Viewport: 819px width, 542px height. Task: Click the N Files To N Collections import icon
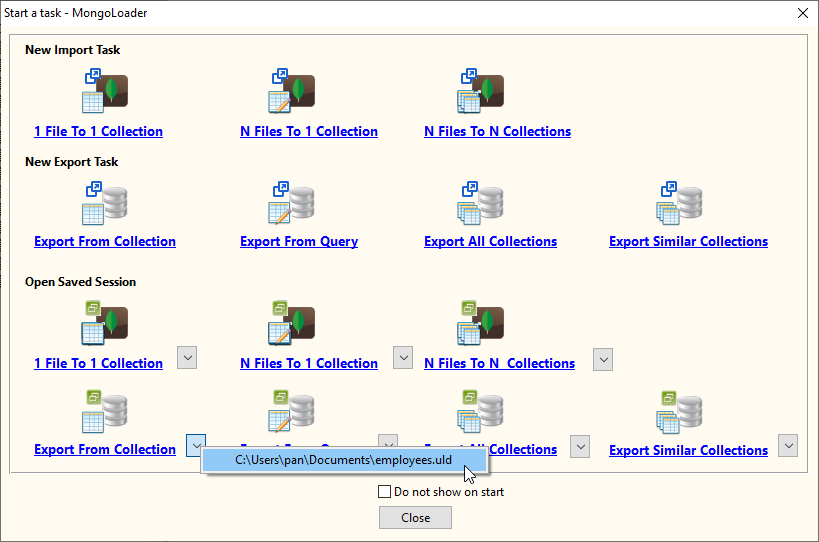pos(481,91)
